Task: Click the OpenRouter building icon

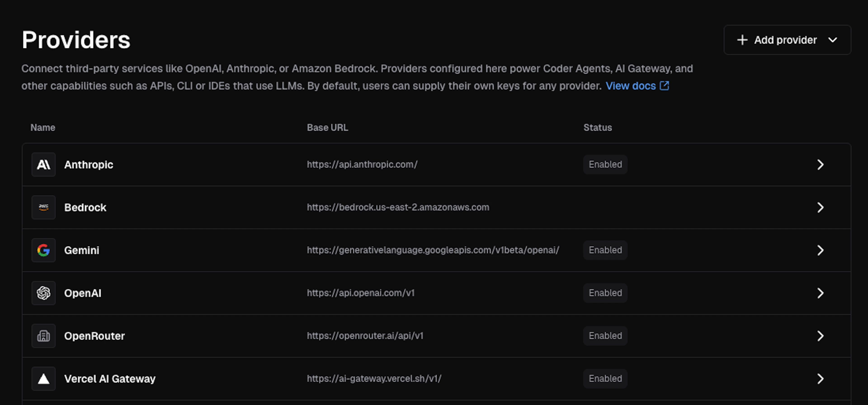Action: pos(43,336)
